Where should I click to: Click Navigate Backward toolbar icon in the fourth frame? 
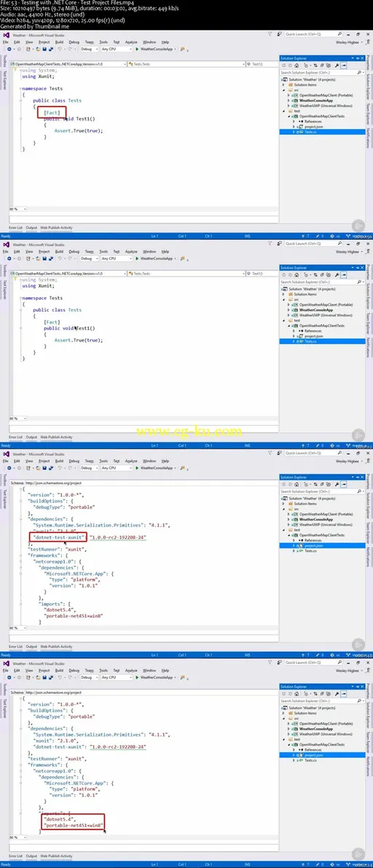[9, 677]
